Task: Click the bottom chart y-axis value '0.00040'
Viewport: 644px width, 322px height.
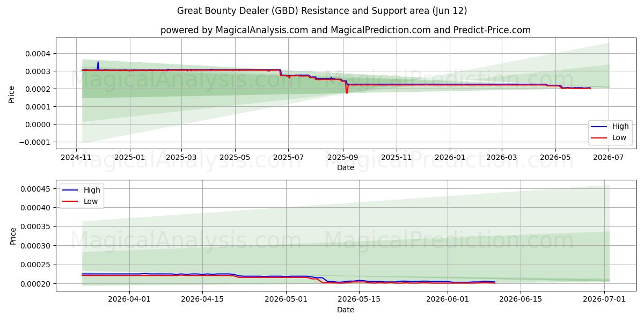Action: [x=36, y=208]
